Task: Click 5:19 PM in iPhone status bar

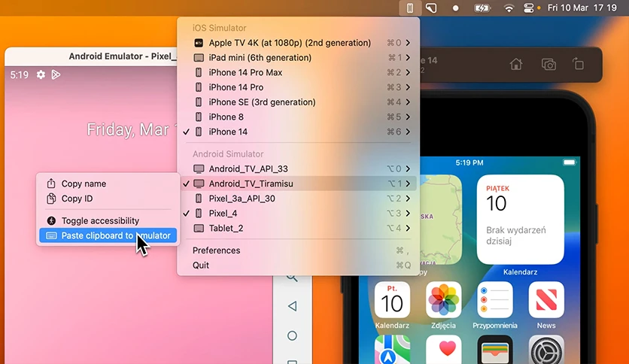Action: [x=469, y=162]
